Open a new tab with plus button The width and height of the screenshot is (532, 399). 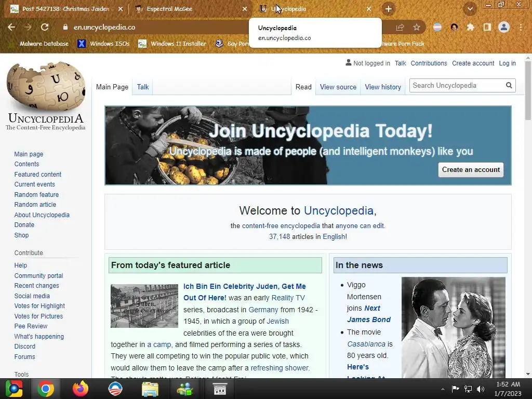(389, 9)
